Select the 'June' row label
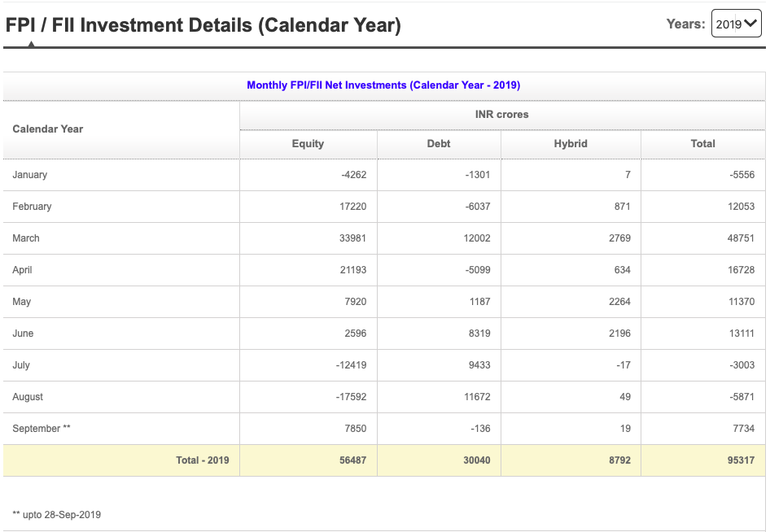 point(23,334)
